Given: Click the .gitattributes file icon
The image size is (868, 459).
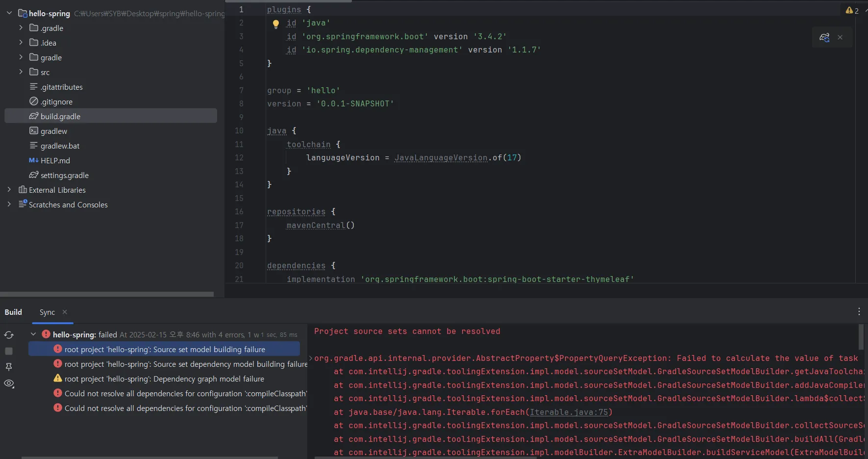Looking at the screenshot, I should click(x=33, y=87).
